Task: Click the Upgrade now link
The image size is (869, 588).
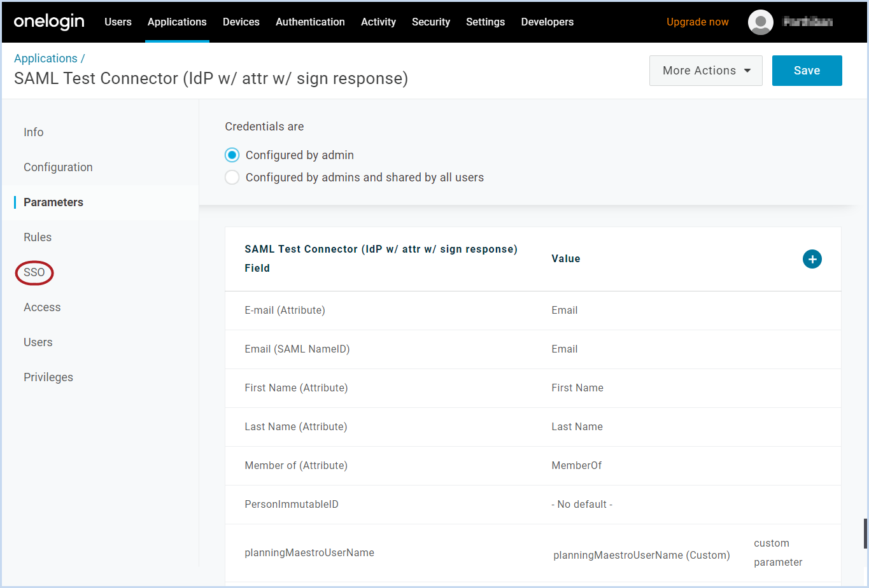Action: 697,22
